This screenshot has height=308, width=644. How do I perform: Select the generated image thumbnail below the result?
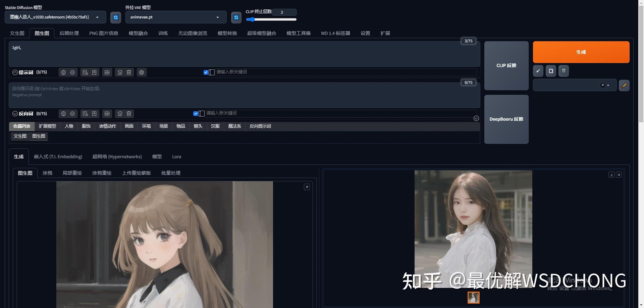point(473,298)
